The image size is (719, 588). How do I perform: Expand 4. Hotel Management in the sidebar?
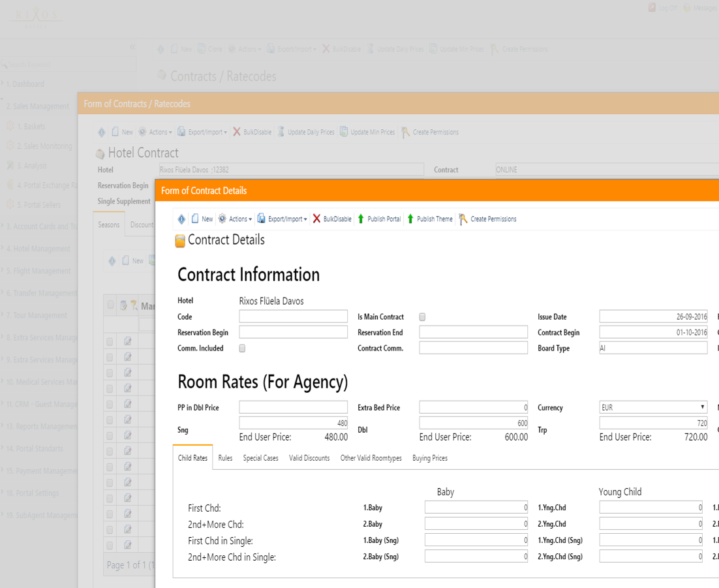pyautogui.click(x=38, y=249)
